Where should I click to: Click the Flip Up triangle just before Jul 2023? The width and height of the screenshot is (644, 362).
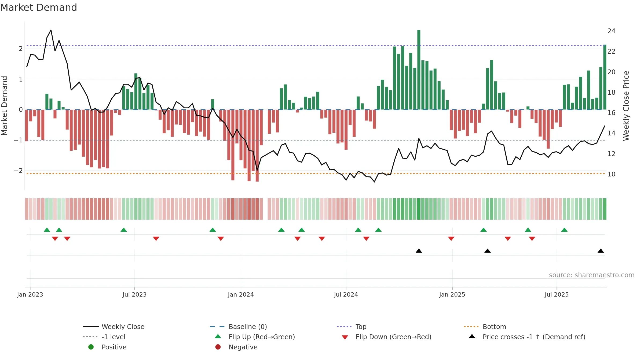click(x=124, y=230)
